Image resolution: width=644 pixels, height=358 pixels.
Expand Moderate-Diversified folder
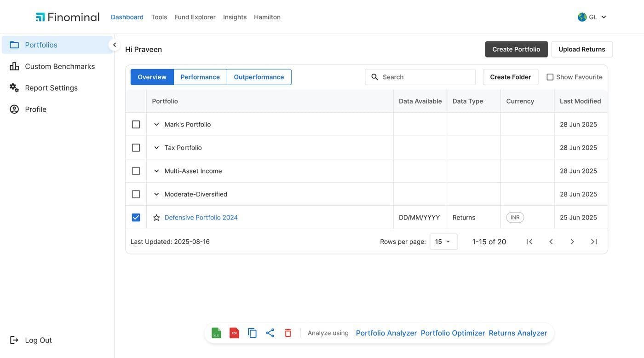click(x=156, y=194)
